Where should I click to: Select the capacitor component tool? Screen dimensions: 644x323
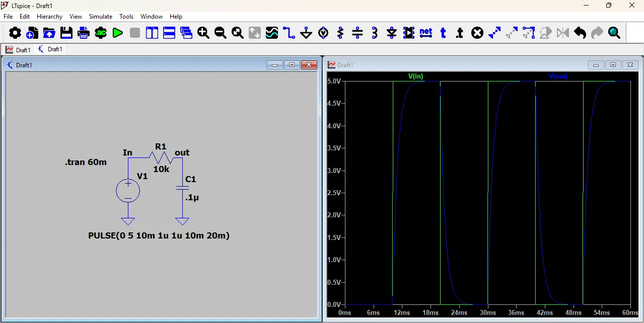pyautogui.click(x=357, y=33)
